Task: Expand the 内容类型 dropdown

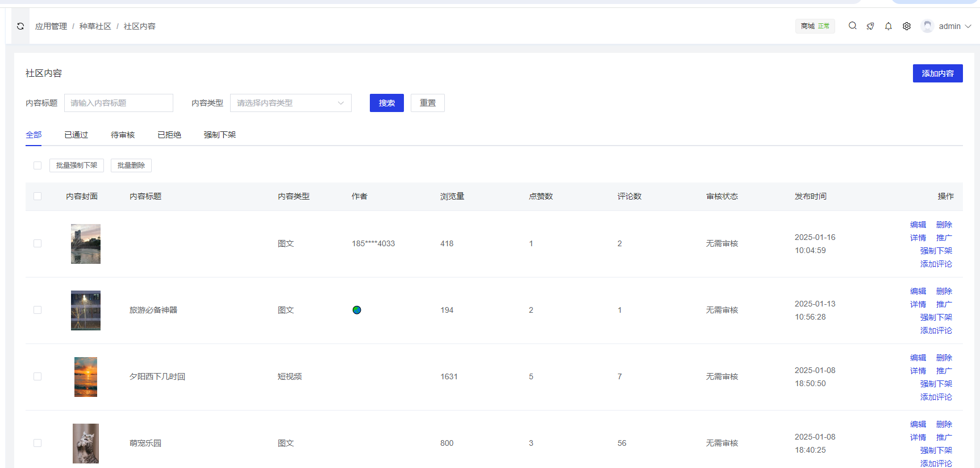Action: click(290, 103)
